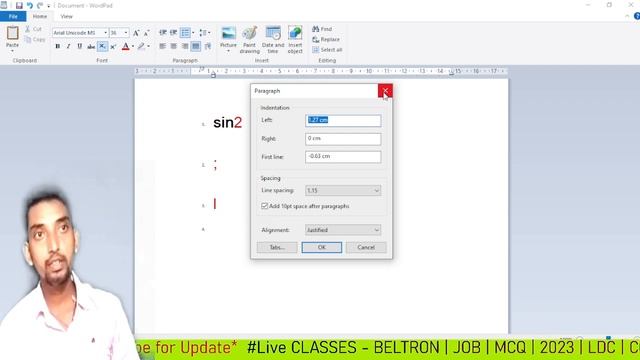Toggle Bold formatting
This screenshot has width=640, height=360.
pyautogui.click(x=58, y=47)
